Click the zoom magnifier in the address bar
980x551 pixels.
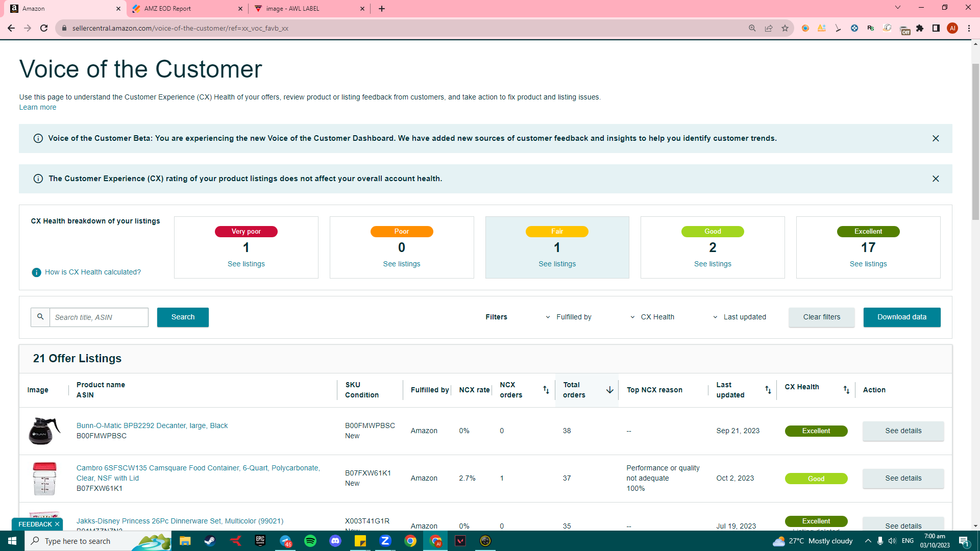tap(752, 28)
